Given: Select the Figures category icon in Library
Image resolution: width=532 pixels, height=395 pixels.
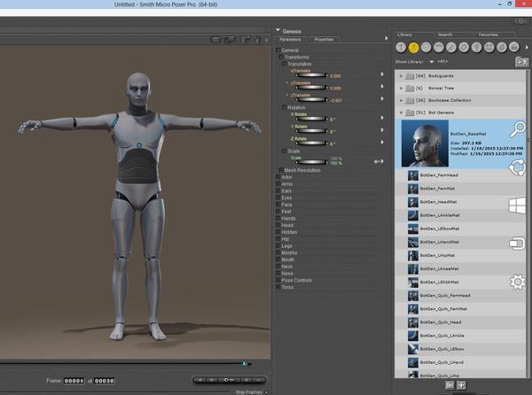Looking at the screenshot, I should coord(401,46).
